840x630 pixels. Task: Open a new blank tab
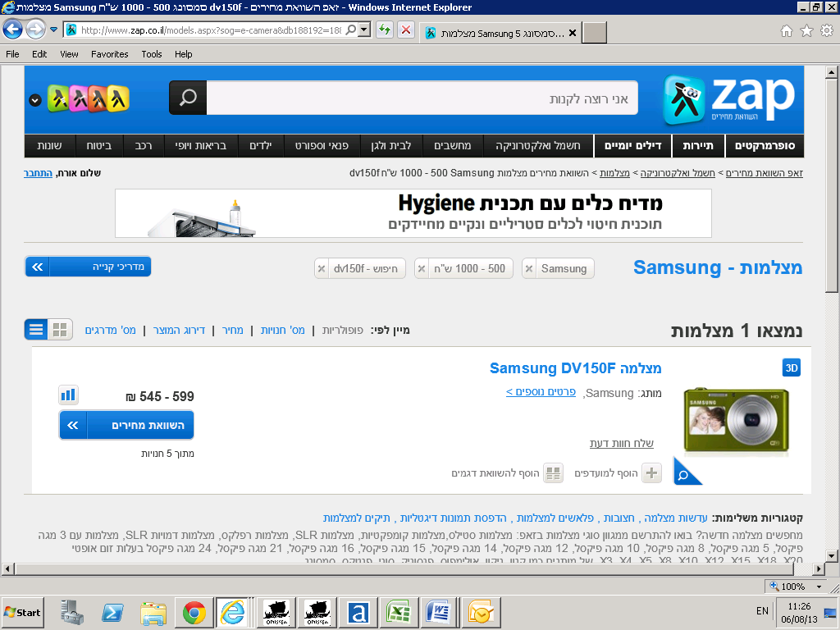(x=594, y=33)
